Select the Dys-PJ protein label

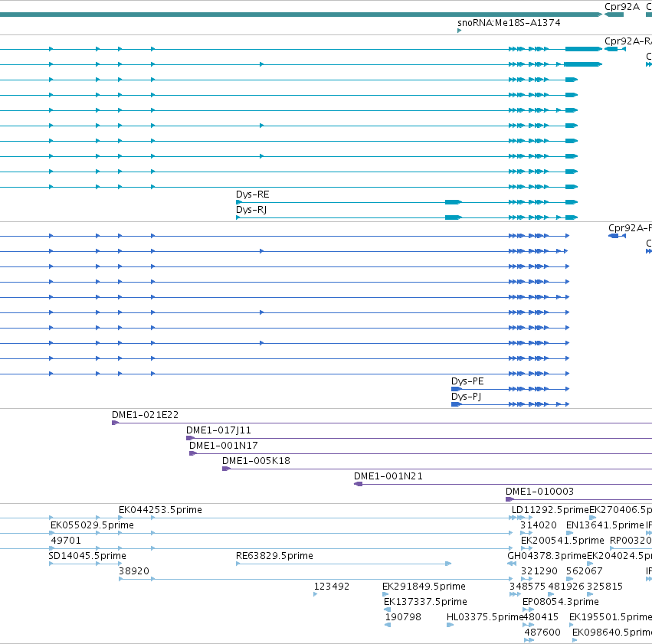coord(466,397)
